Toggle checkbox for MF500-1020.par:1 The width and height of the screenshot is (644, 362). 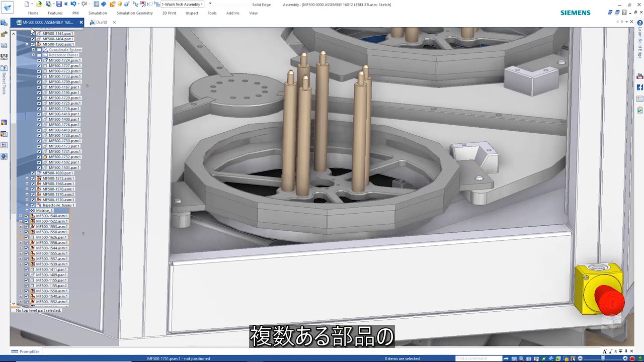(33, 173)
